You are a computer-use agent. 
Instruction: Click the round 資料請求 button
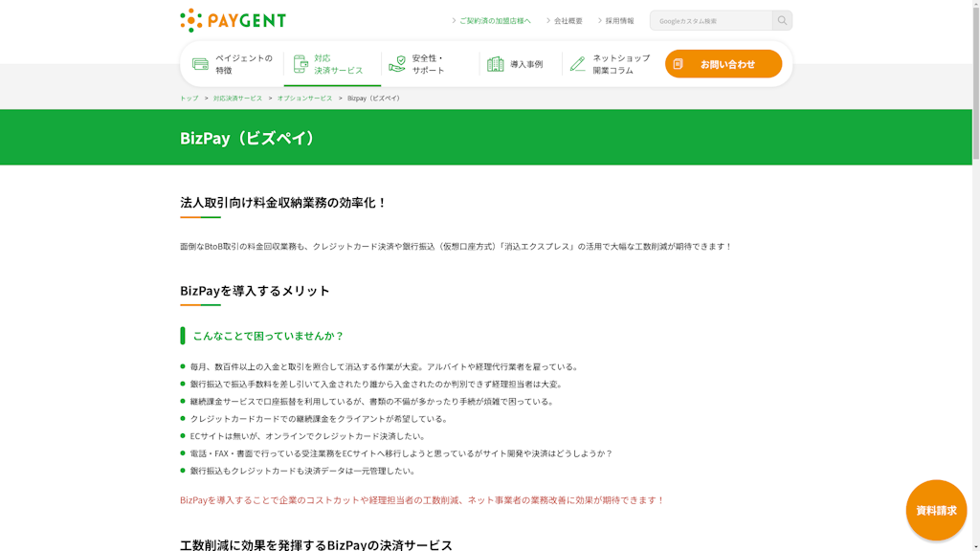point(936,510)
